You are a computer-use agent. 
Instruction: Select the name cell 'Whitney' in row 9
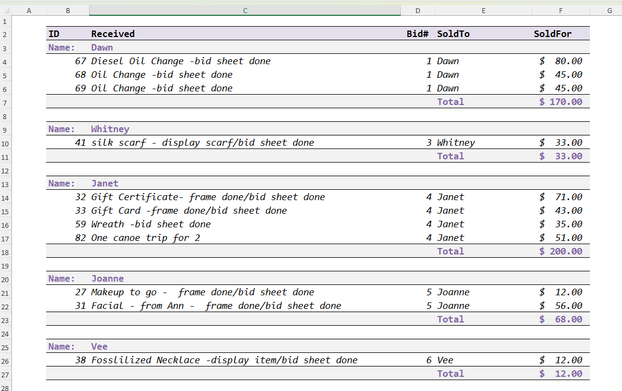[245, 129]
